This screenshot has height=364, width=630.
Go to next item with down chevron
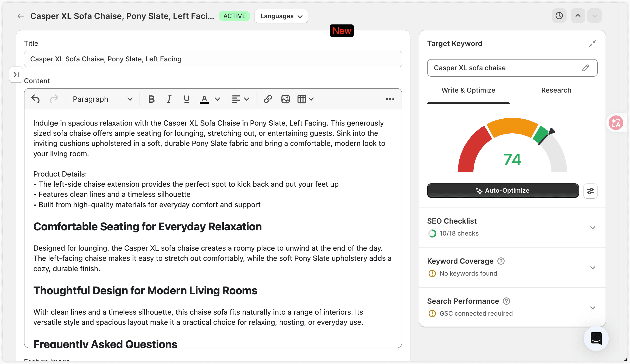click(595, 16)
